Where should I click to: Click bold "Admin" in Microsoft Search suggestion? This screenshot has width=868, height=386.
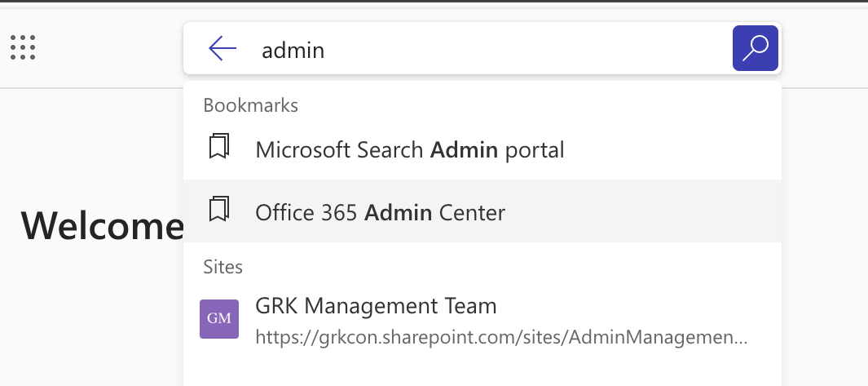(463, 149)
